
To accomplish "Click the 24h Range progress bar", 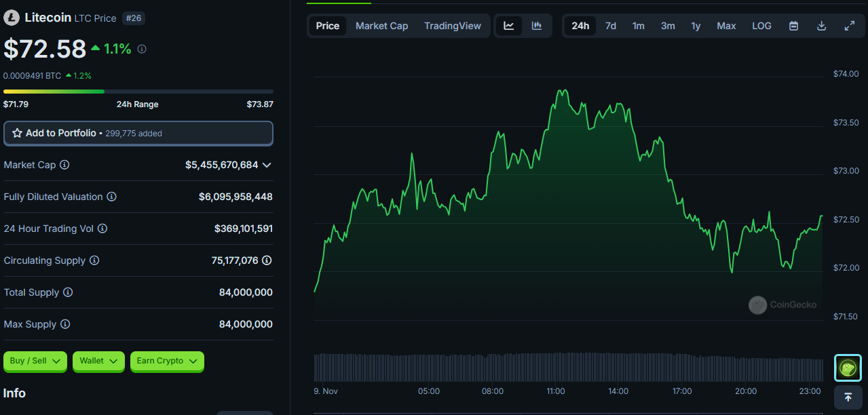I will (138, 92).
